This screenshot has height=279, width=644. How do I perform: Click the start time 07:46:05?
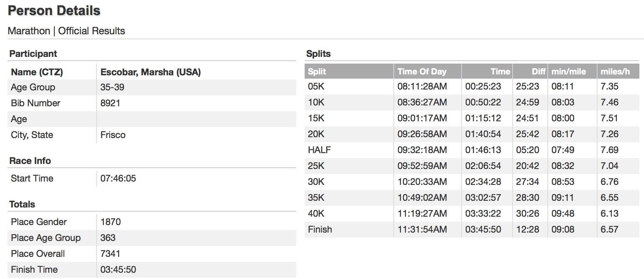click(x=118, y=178)
